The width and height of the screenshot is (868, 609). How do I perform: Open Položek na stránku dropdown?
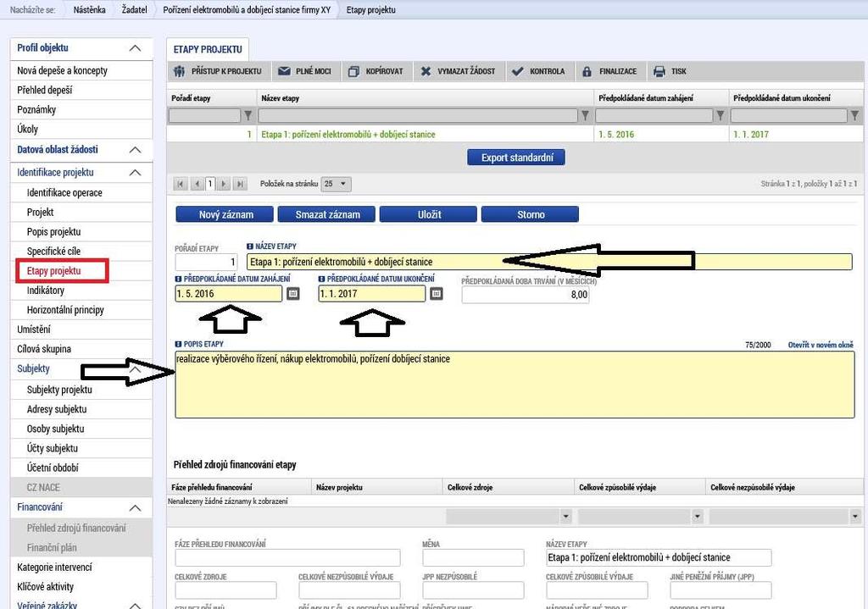coord(336,184)
